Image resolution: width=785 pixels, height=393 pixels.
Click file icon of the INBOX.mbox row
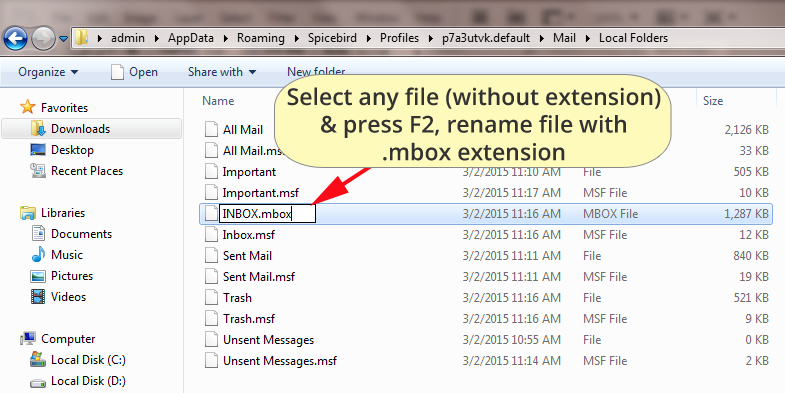[x=212, y=214]
